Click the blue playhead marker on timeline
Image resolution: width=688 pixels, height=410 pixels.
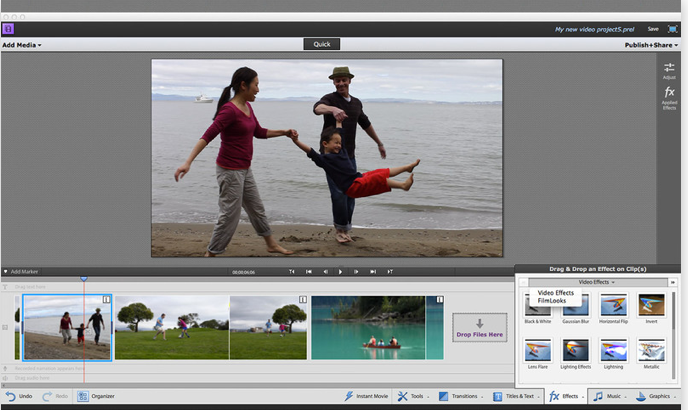pos(84,279)
